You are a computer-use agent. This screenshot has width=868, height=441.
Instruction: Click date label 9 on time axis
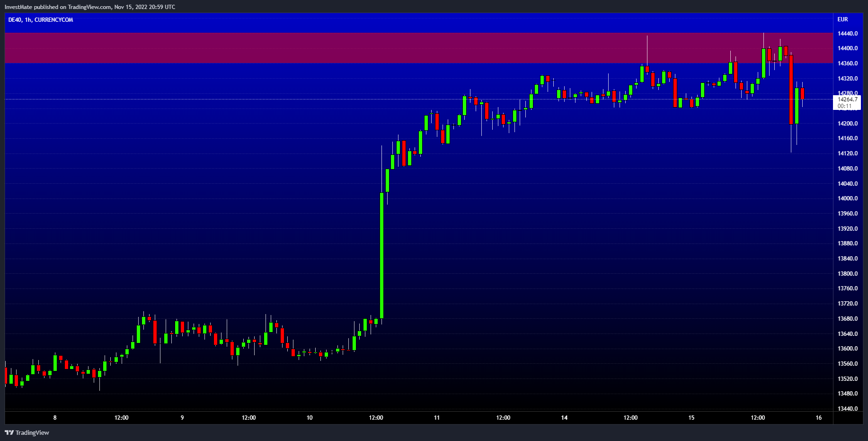182,418
